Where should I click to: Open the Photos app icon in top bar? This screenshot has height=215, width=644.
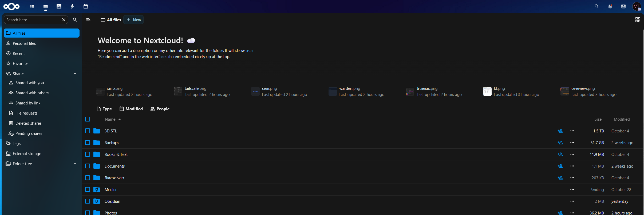click(59, 6)
